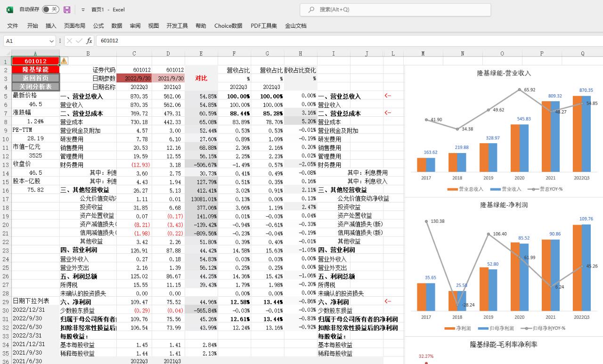Open the Customize Quick Access Toolbar dropdown
This screenshot has width=603, height=364.
point(83,9)
